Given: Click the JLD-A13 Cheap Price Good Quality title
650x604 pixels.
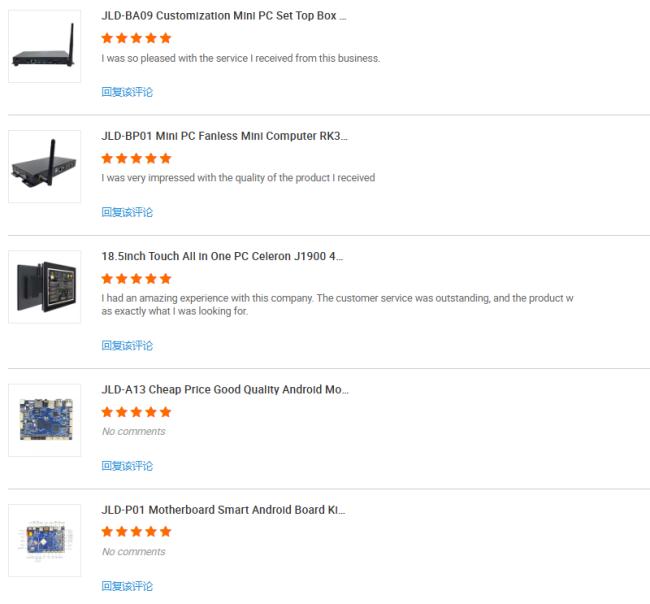Looking at the screenshot, I should (225, 390).
